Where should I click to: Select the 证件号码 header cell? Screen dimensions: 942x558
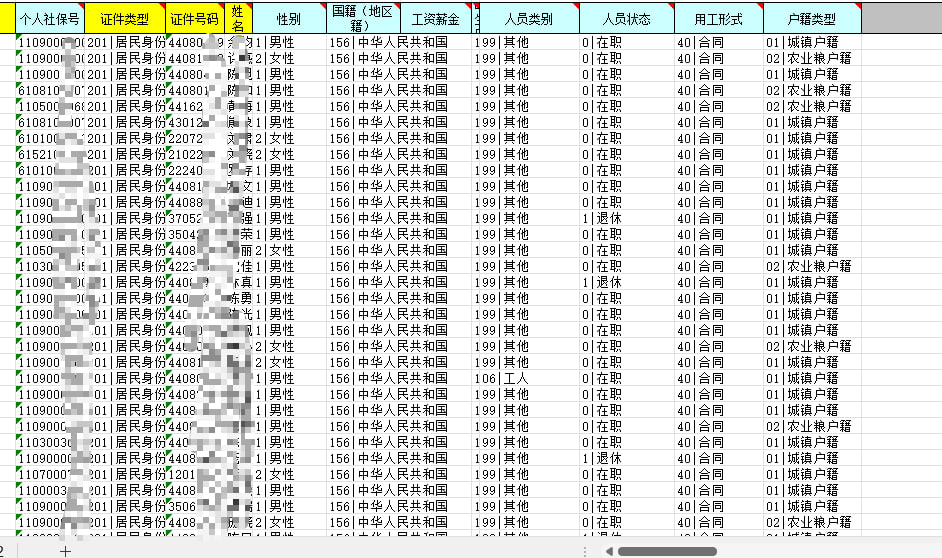tap(194, 19)
